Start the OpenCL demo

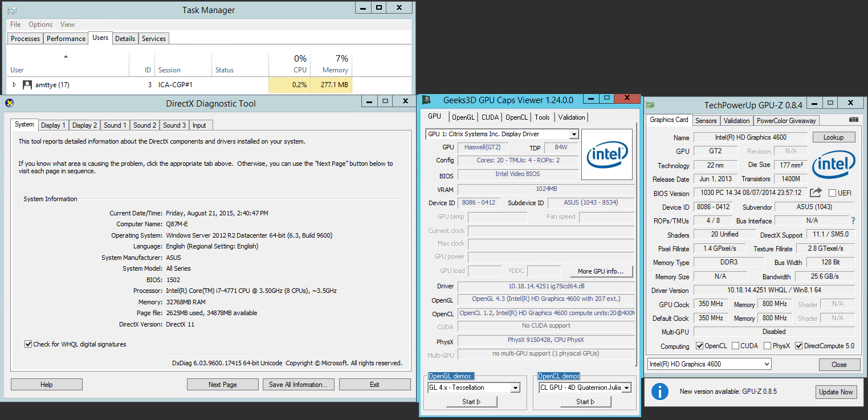point(585,402)
